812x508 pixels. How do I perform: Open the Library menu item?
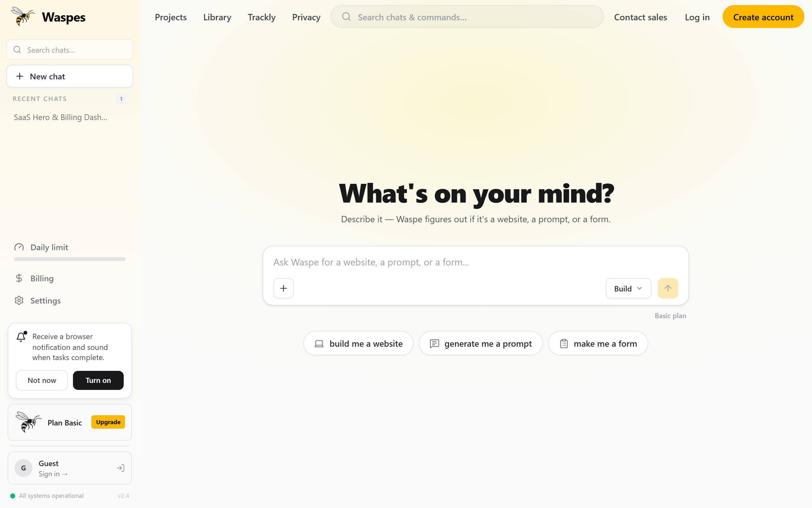(217, 17)
